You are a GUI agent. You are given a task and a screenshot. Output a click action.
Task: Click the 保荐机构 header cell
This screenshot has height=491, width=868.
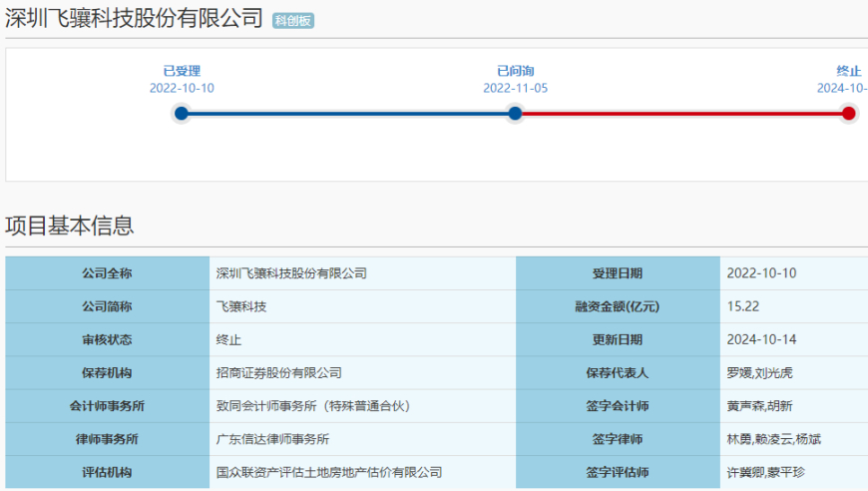point(108,372)
